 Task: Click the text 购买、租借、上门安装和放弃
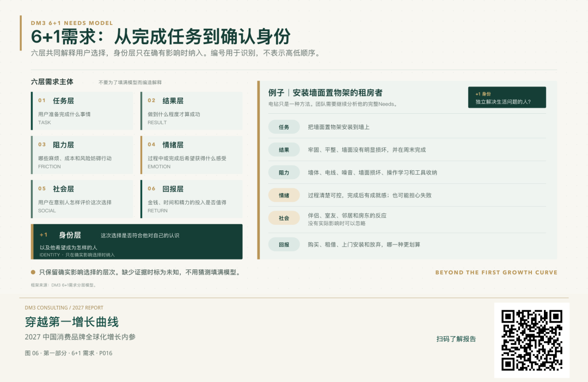coord(344,244)
